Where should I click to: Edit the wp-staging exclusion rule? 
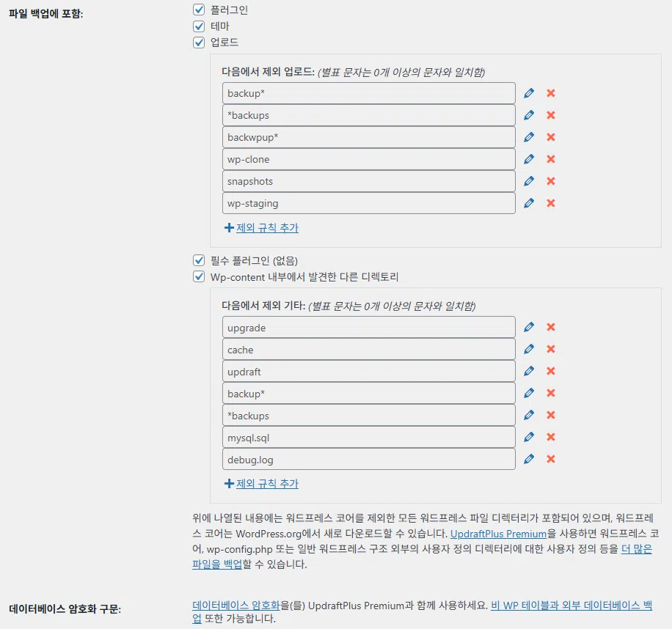click(x=529, y=203)
